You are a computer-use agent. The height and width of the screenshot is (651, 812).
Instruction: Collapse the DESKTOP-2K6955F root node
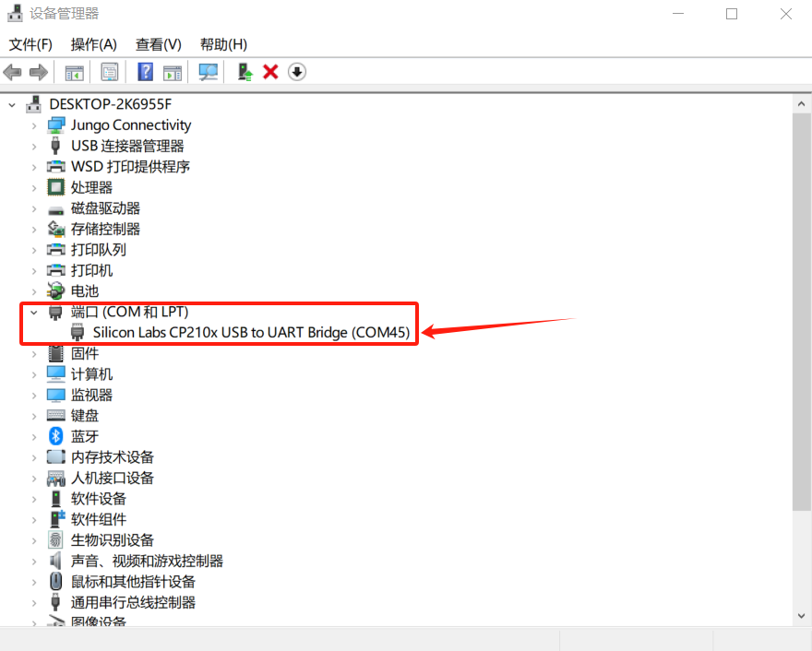[x=12, y=104]
